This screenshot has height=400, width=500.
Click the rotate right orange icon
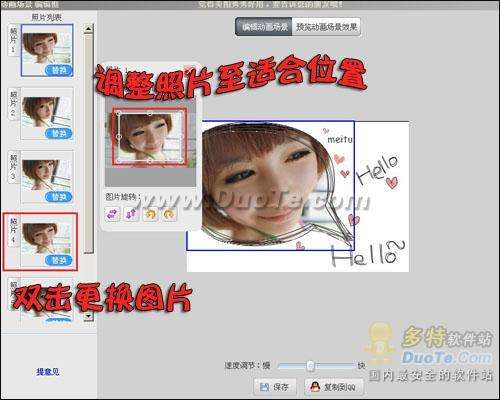169,214
